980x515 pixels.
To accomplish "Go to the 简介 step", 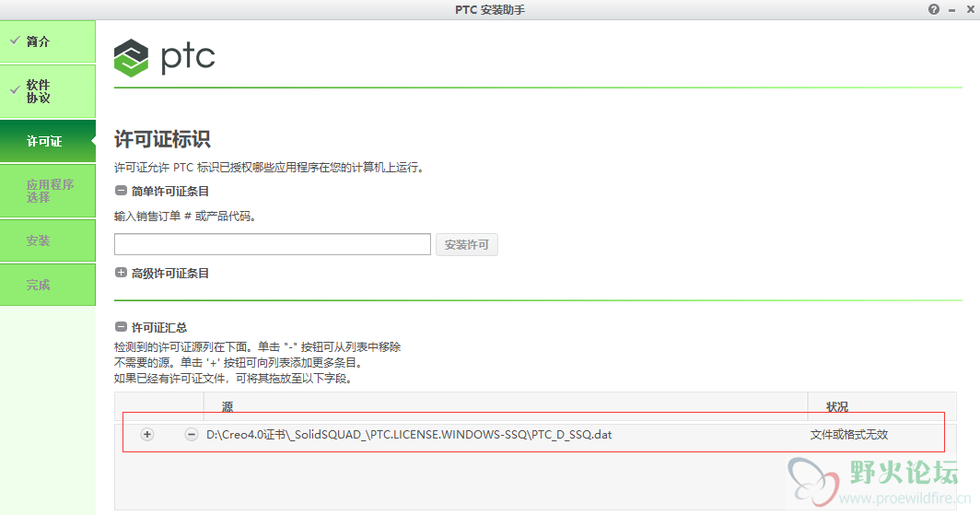I will tap(48, 41).
